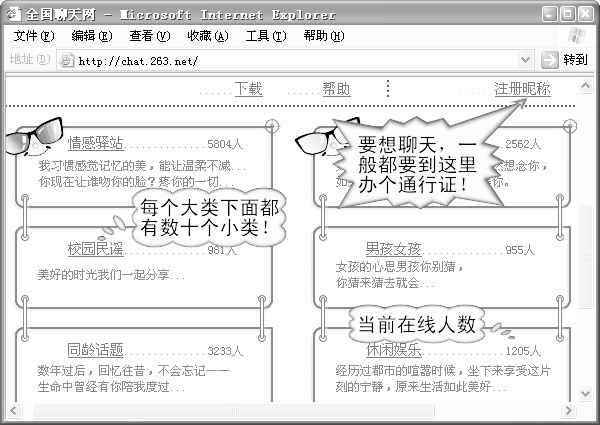Open the 帮助(H) menu

pyautogui.click(x=324, y=36)
